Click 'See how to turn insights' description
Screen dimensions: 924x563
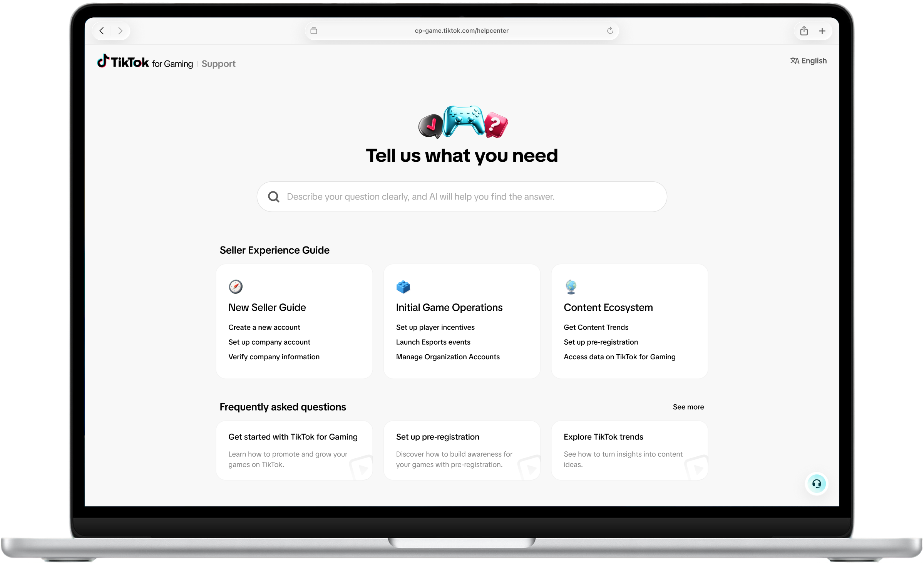(623, 459)
